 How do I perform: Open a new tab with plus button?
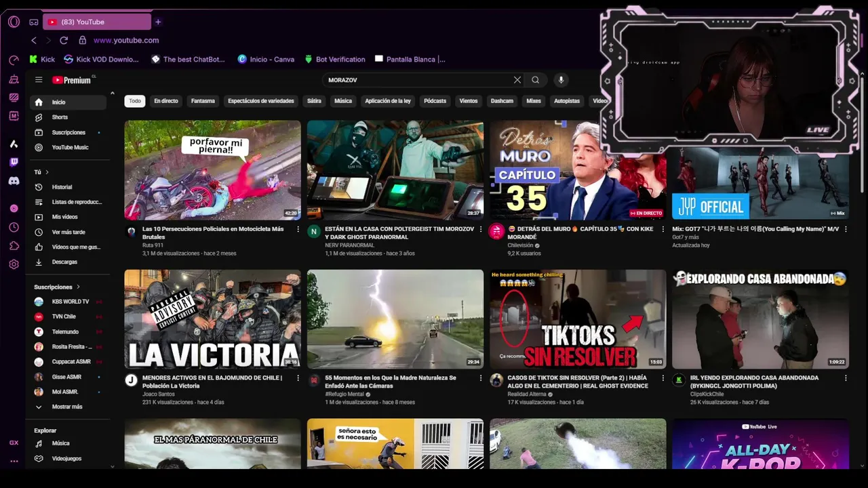click(x=158, y=22)
